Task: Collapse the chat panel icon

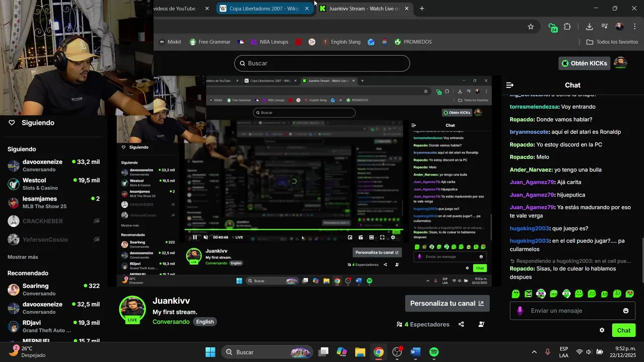Action: pos(510,85)
